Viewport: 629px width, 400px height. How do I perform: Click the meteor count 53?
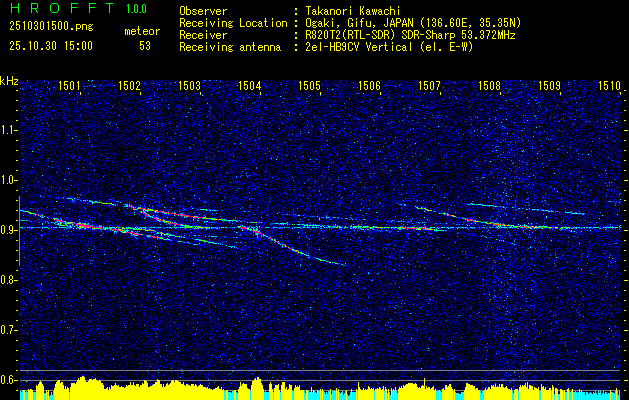click(x=145, y=46)
